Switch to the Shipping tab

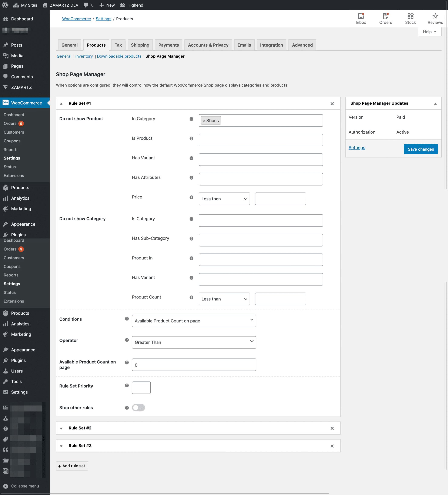[x=140, y=45]
